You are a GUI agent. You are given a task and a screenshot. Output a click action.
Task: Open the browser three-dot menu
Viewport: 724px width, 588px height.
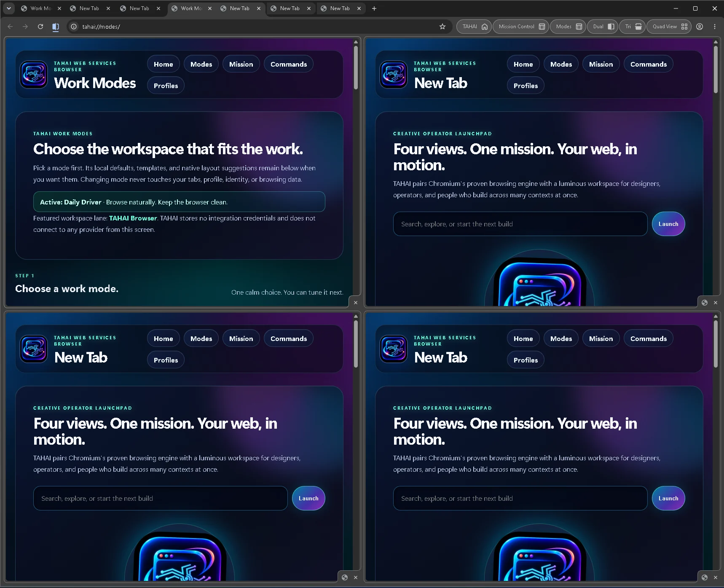(715, 27)
